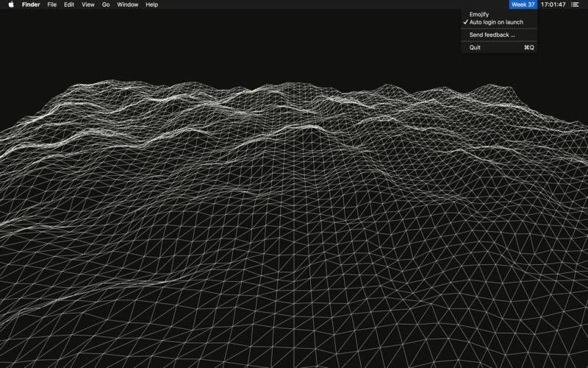Viewport: 588px width, 368px height.
Task: Open the Go menu
Action: [106, 4]
